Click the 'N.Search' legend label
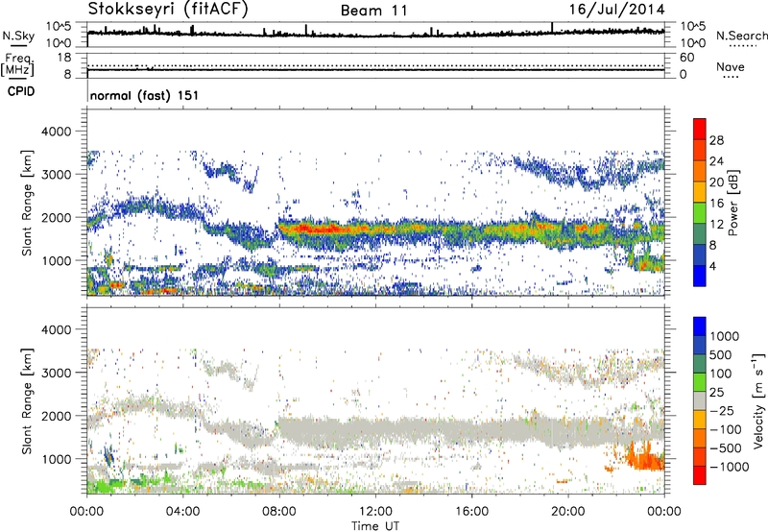 point(741,36)
